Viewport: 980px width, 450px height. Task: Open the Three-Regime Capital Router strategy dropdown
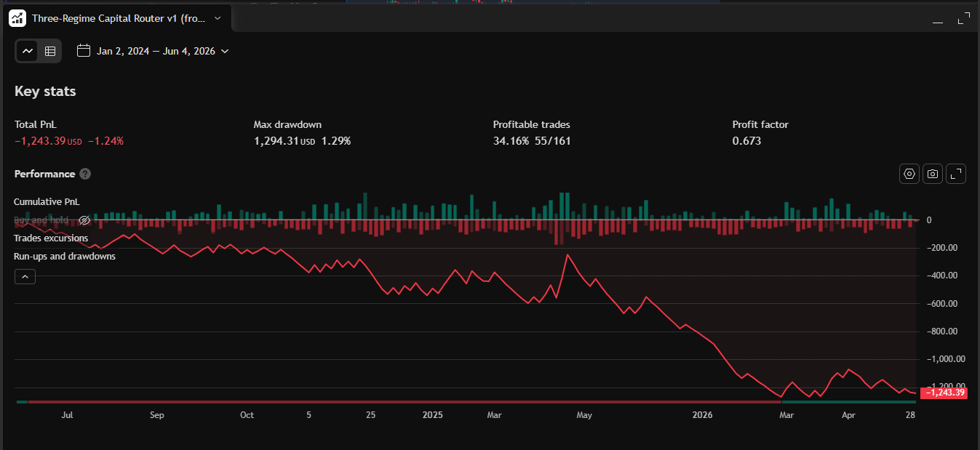217,18
